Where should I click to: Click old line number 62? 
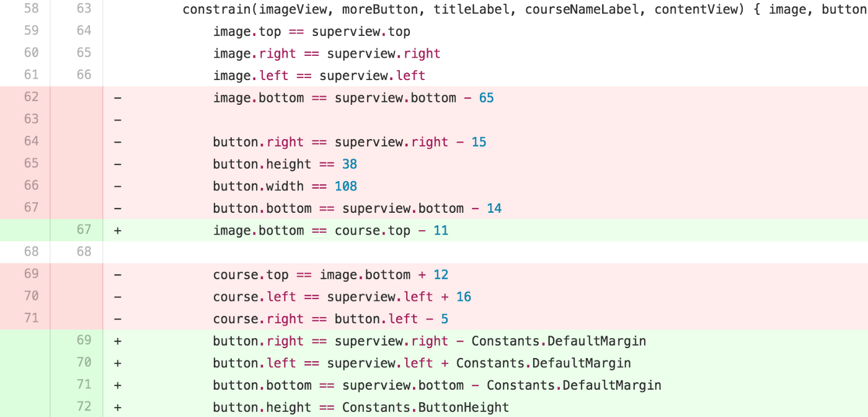tap(31, 97)
